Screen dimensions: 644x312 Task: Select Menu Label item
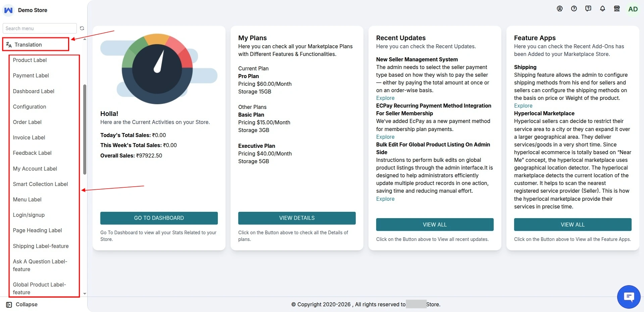27,199
